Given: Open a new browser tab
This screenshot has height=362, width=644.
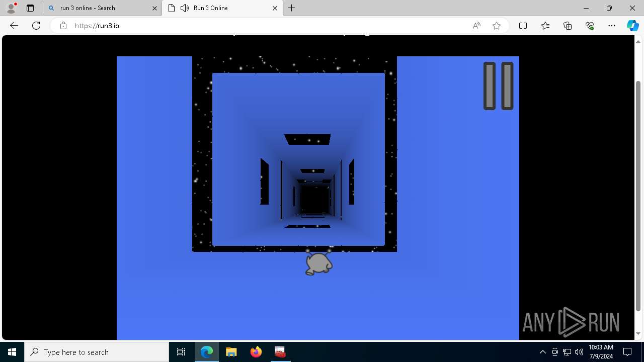Looking at the screenshot, I should click(292, 8).
